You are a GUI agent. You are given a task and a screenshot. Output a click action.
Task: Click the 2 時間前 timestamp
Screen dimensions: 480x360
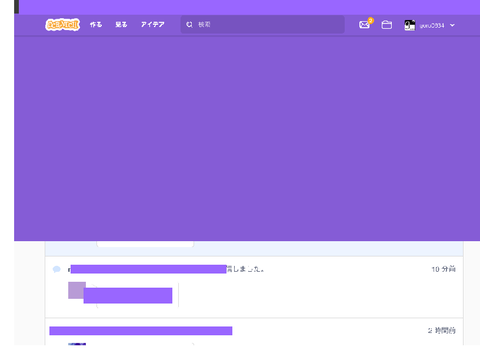tap(442, 330)
